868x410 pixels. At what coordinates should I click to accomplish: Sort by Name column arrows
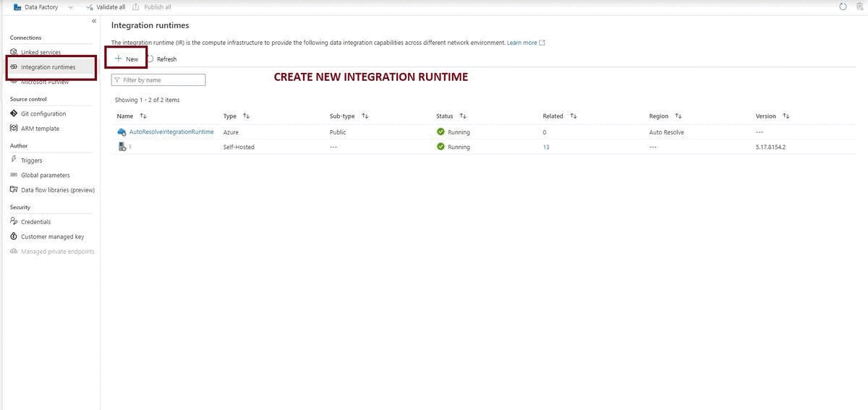click(143, 116)
